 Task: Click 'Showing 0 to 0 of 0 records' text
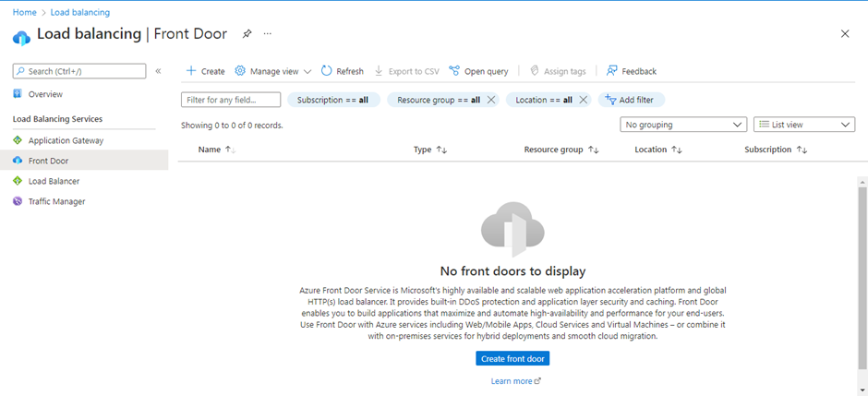point(232,126)
